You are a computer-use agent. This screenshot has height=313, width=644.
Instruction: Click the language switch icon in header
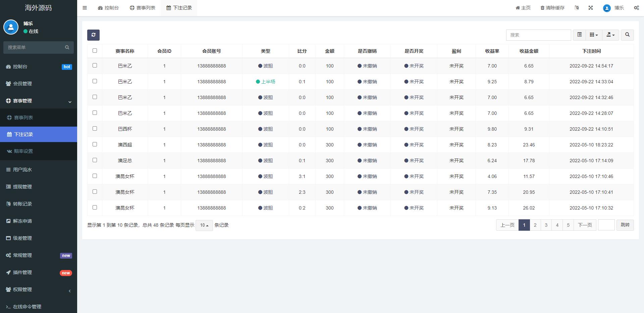point(577,8)
